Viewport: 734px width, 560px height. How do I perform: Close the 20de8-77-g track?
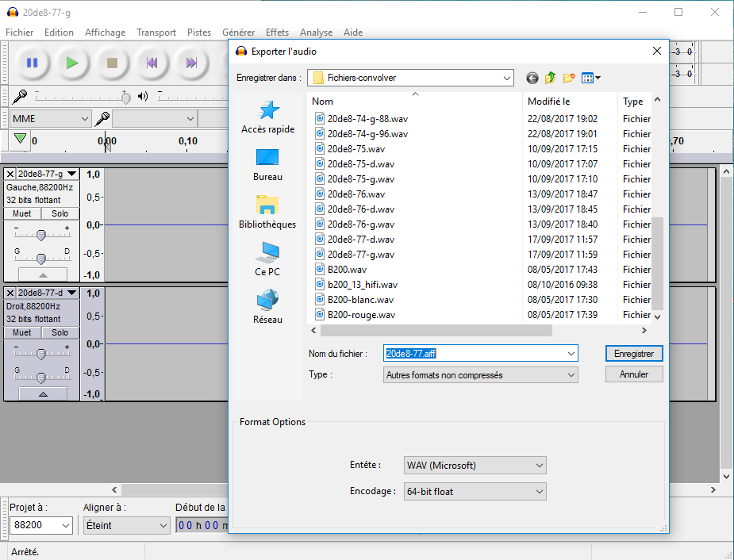pos(10,174)
